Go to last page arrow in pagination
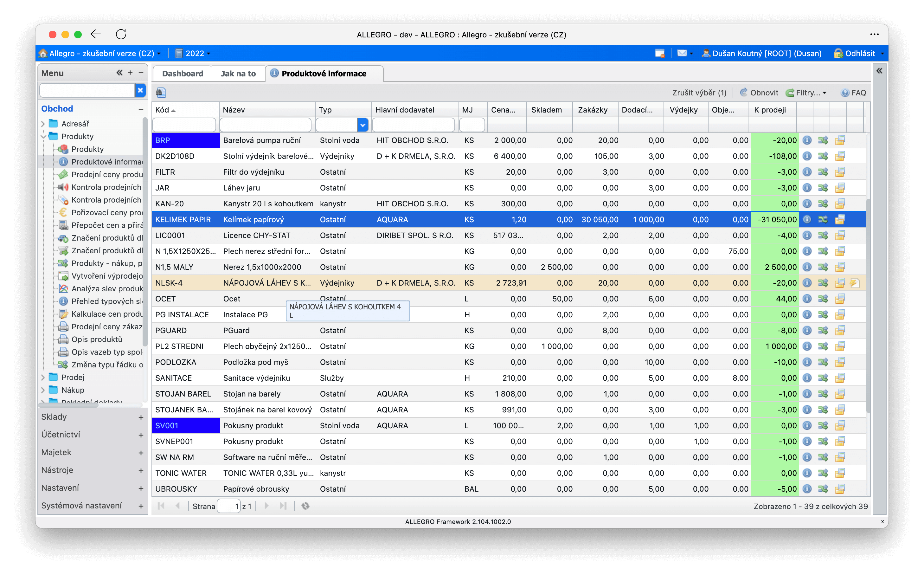The height and width of the screenshot is (575, 924). coord(283,506)
